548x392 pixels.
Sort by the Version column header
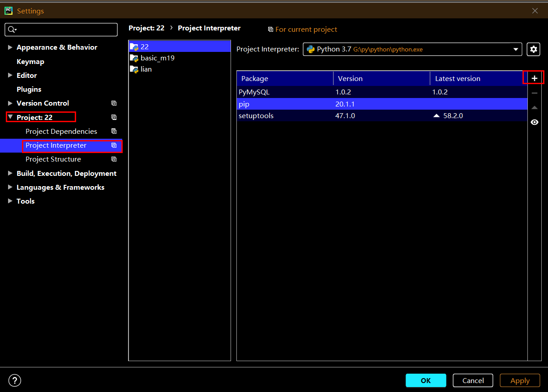coord(381,79)
